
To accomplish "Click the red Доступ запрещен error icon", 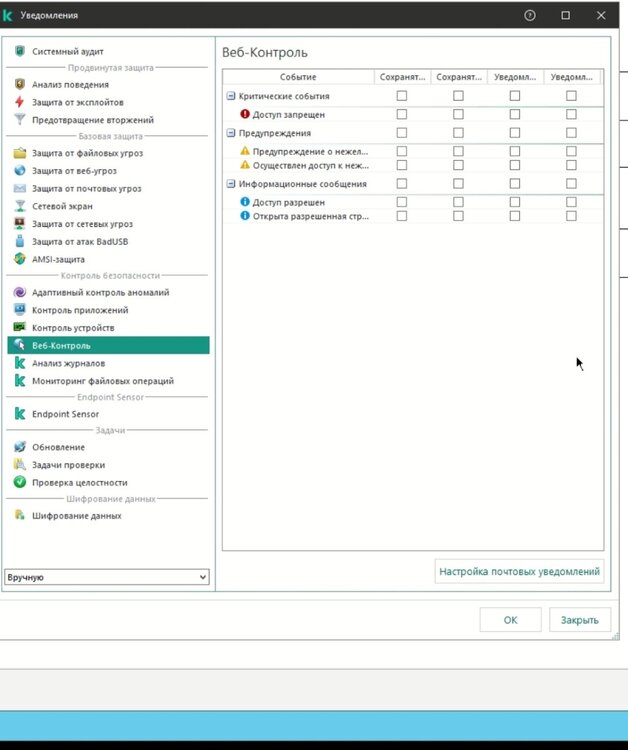I will (x=245, y=114).
